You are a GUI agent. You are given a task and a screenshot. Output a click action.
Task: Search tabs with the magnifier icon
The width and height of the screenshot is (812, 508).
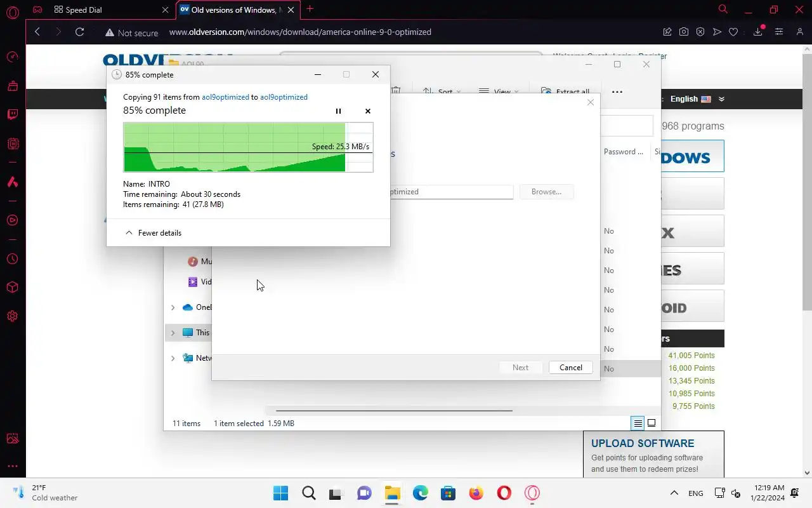723,10
